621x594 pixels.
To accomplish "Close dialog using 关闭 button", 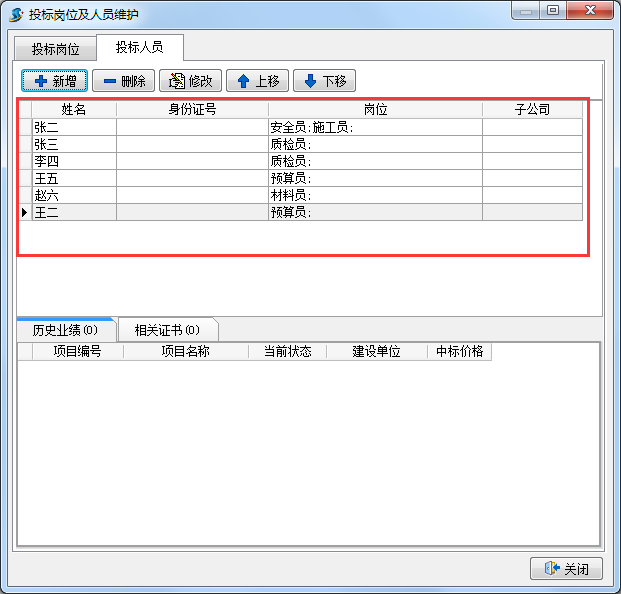I will point(566,568).
